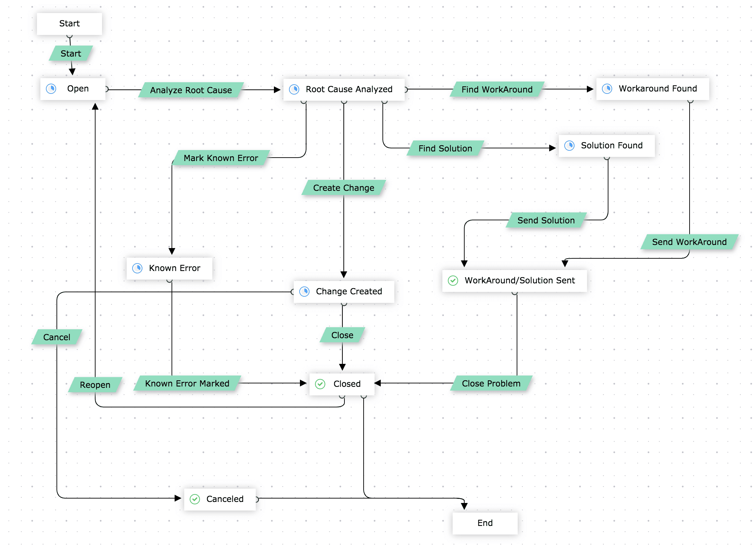This screenshot has height=553, width=756.
Task: Select the Send Solution transition
Action: click(x=546, y=220)
